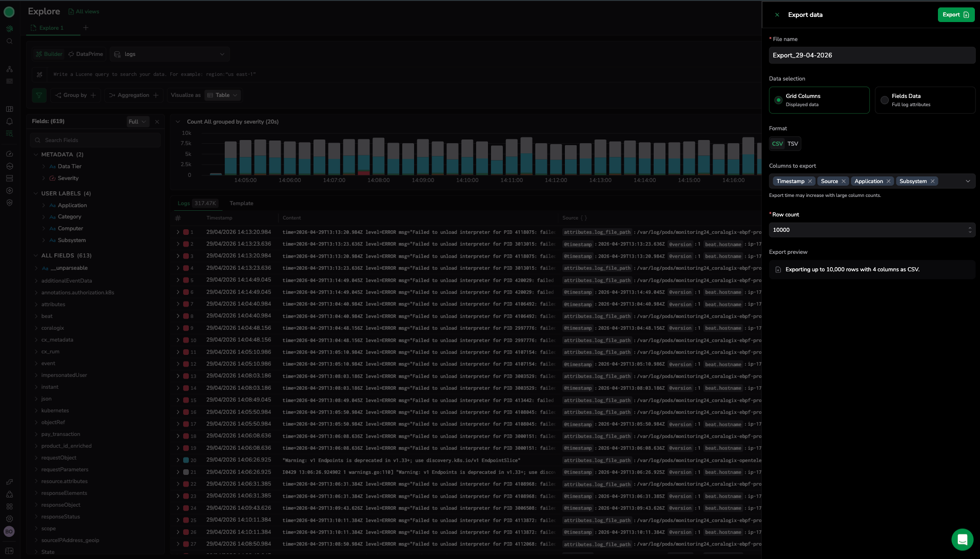Click the green Export button
Viewport: 980px width, 559px height.
[955, 15]
